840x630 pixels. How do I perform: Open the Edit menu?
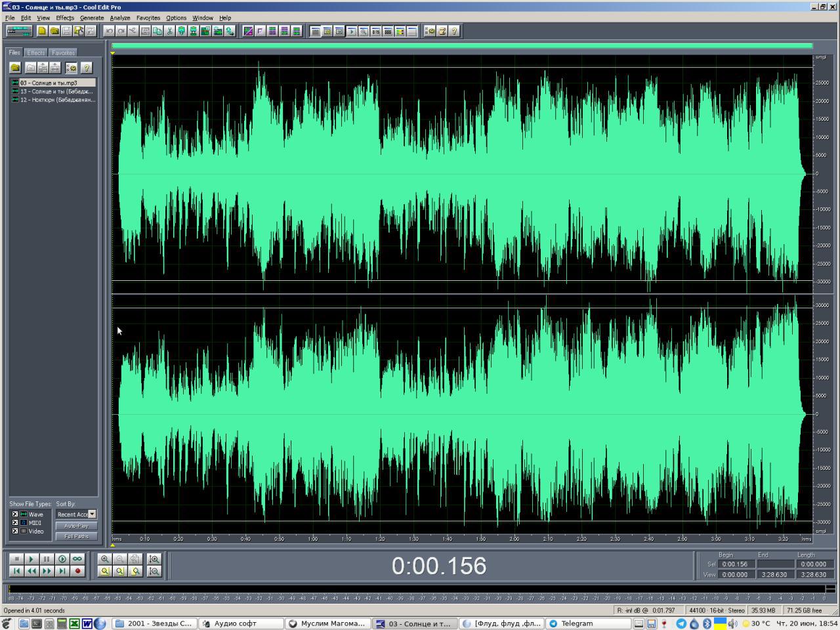[x=26, y=18]
